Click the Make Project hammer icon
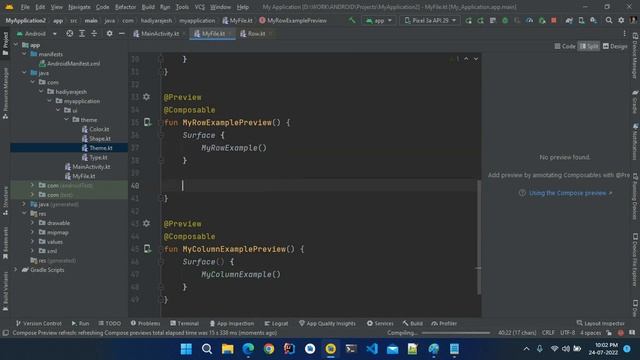Screen dimensions: 640x360 (x=352, y=20)
